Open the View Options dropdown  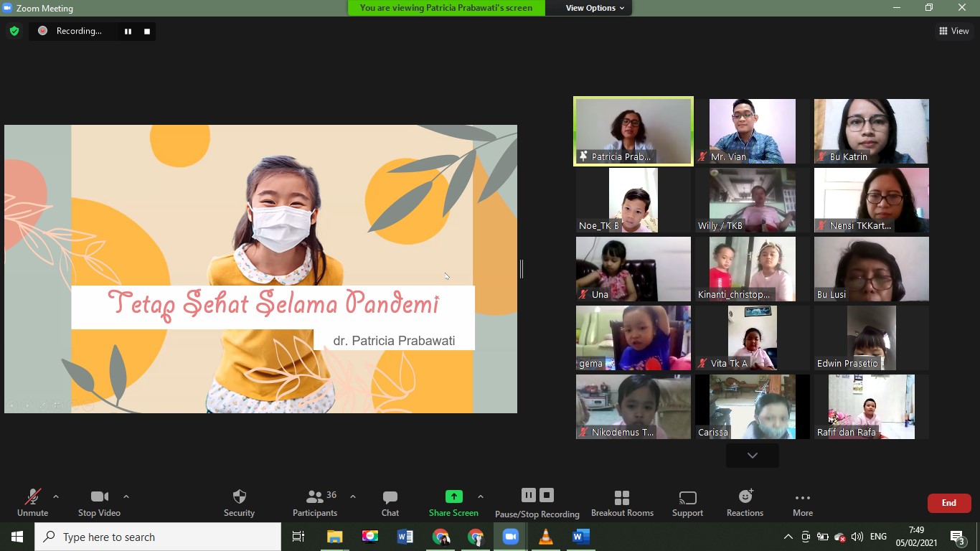(595, 8)
